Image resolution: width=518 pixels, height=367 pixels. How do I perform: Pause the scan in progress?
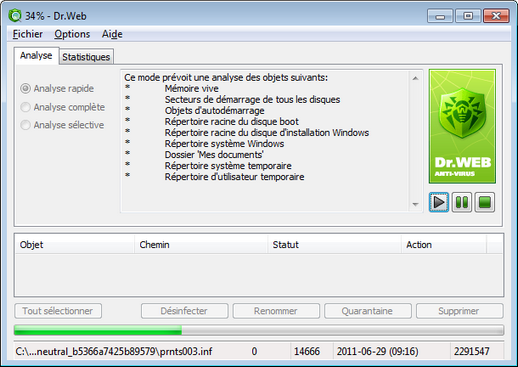point(462,202)
